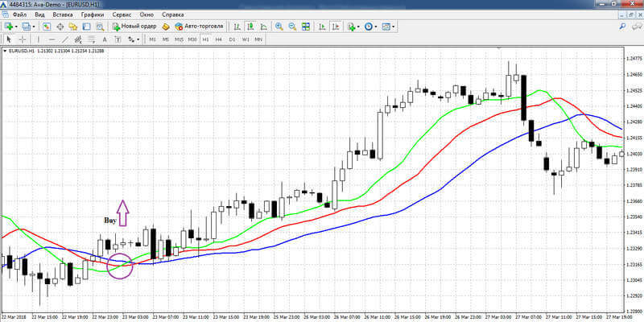This screenshot has width=644, height=322.
Task: Select the crosshair cursor tool
Action: click(x=23, y=39)
